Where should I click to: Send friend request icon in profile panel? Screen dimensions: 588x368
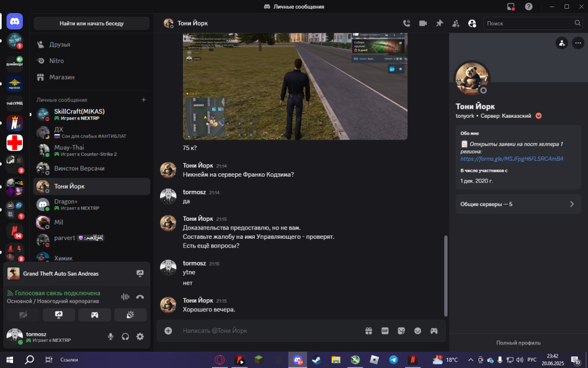(x=562, y=43)
